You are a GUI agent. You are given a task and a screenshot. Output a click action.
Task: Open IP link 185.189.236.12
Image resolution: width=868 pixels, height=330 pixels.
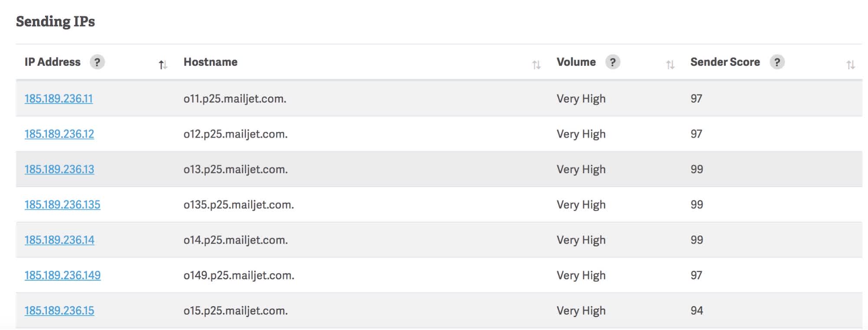[x=59, y=134]
